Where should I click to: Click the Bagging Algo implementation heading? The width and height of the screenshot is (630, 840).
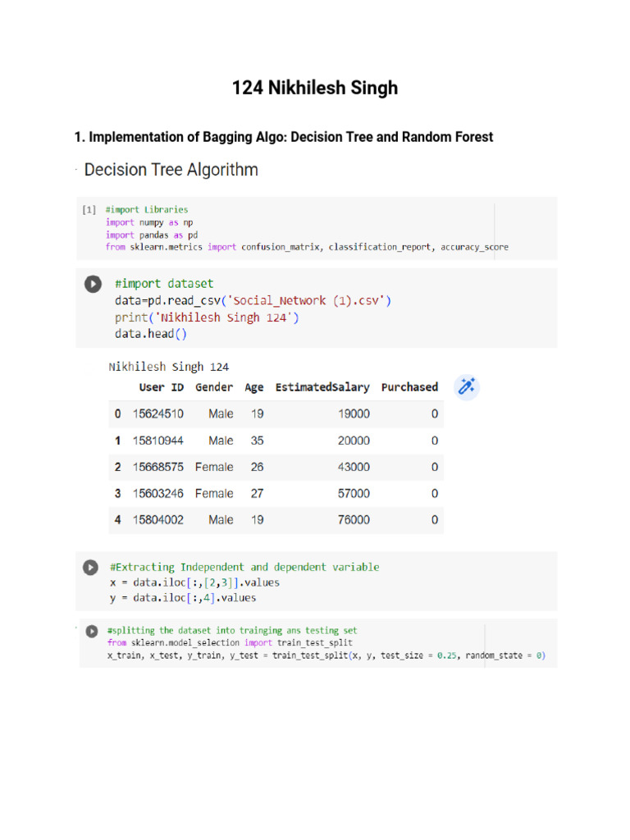click(284, 137)
